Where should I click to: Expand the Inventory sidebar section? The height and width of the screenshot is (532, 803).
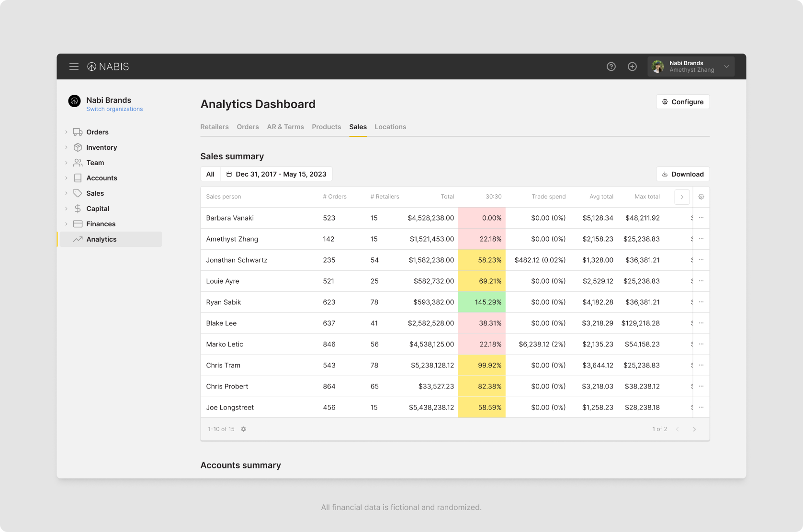(x=66, y=147)
